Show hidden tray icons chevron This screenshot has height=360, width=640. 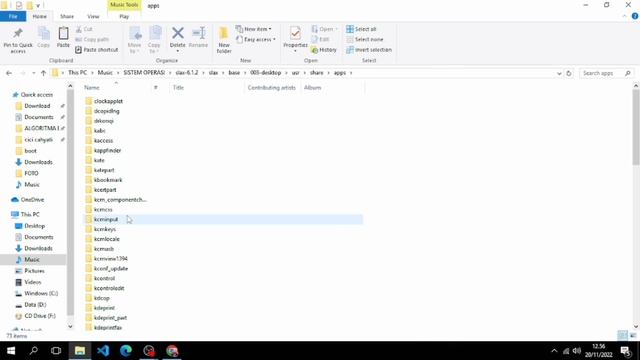pyautogui.click(x=554, y=351)
